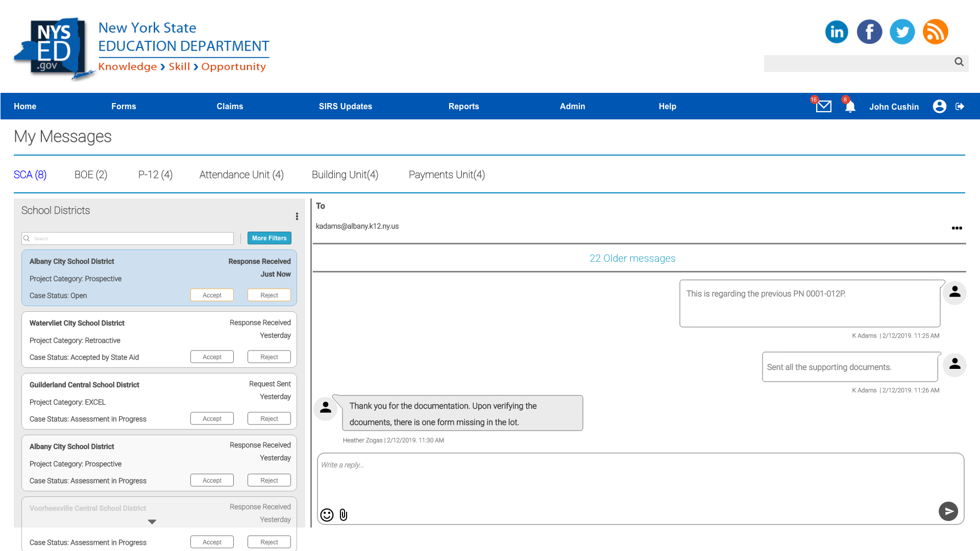Click the More Filters button
Screen dimensions: 980x551
[269, 238]
